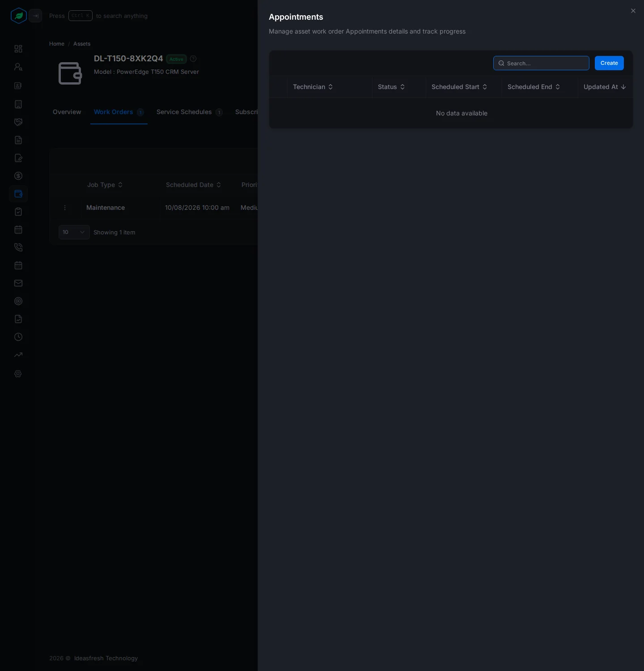Screen dimensions: 644x671
Task: Open the clock history sidebar icon
Action: click(18, 337)
